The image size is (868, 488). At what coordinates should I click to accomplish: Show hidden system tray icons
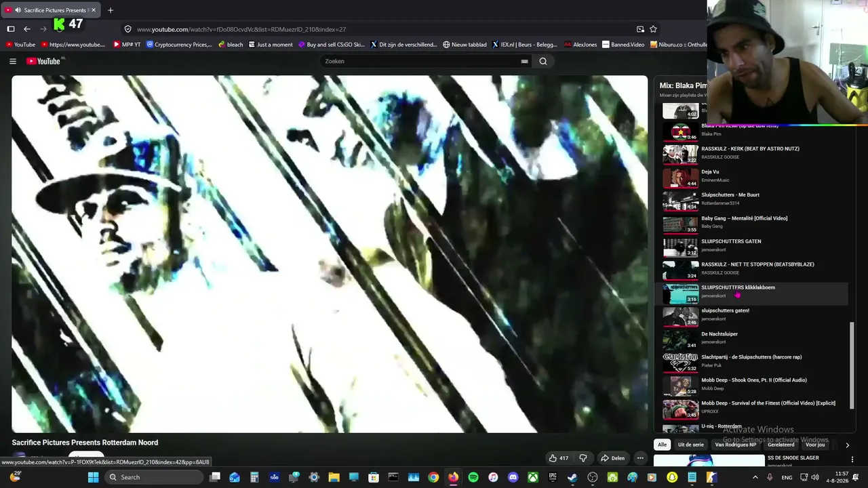[x=755, y=477]
